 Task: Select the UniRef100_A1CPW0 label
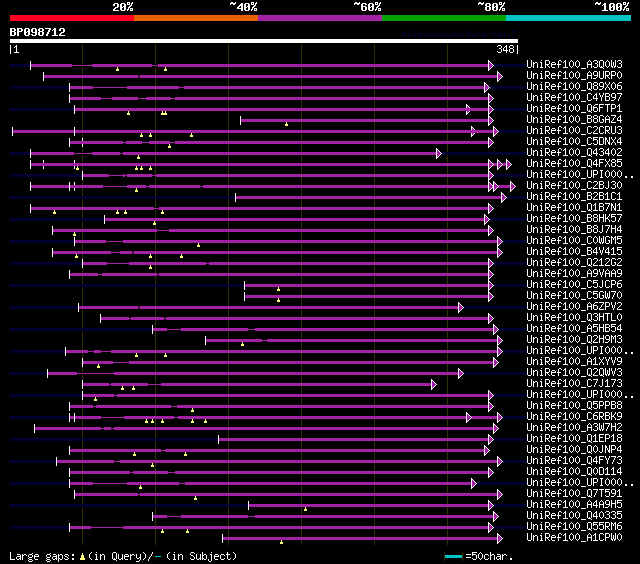(574, 538)
